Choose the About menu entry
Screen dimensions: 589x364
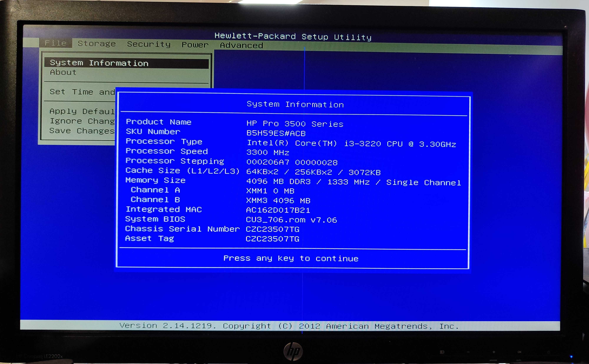[x=63, y=72]
